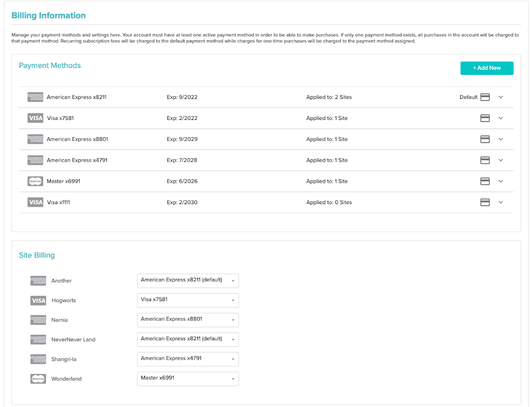Click Exp: 9/2029 expiration text
The width and height of the screenshot is (532, 407).
point(182,139)
